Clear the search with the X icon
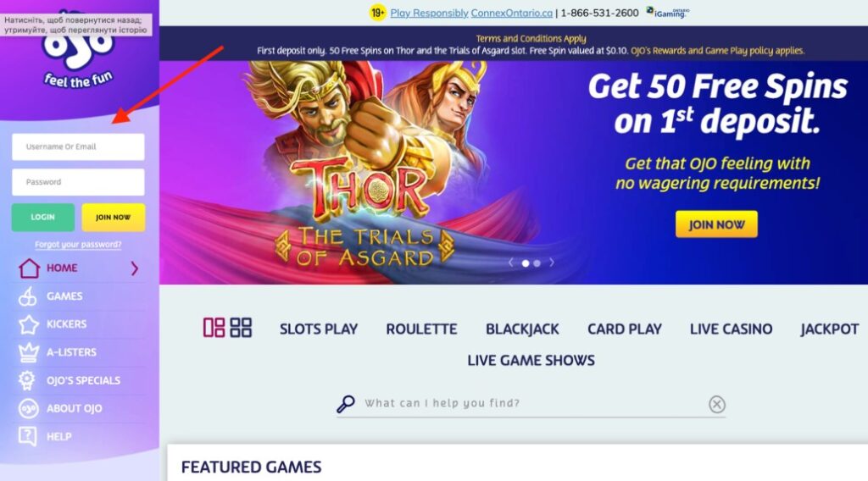The height and width of the screenshot is (481, 868). (717, 405)
